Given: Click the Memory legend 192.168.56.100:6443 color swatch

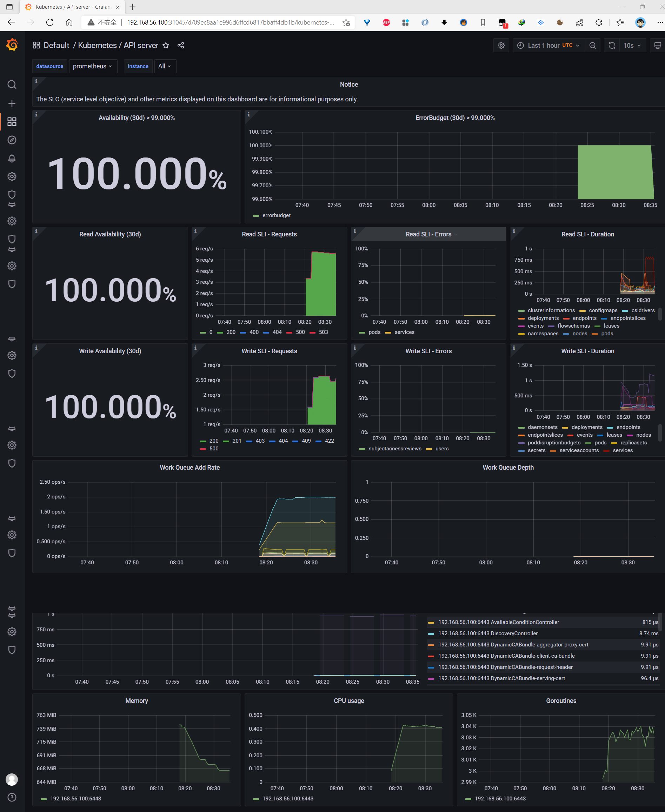Looking at the screenshot, I should click(x=44, y=799).
